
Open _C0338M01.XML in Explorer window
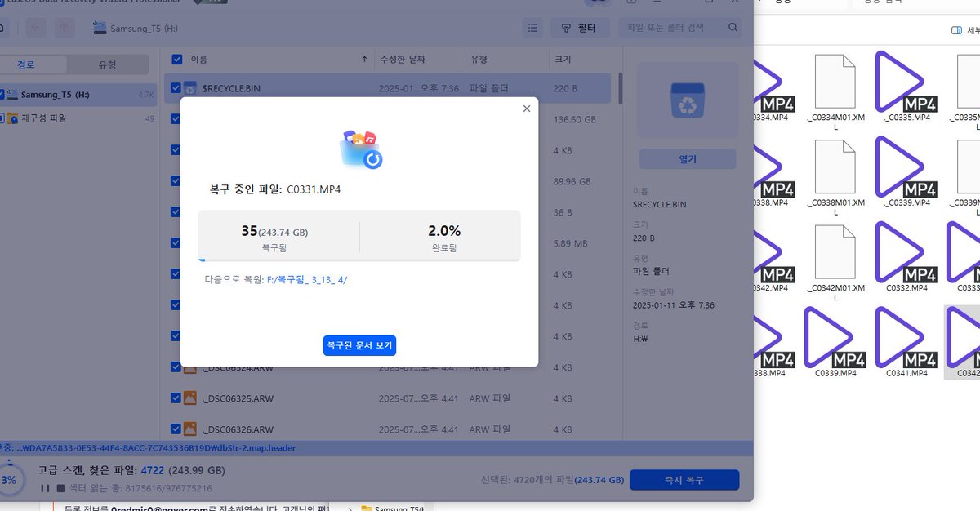835,177
